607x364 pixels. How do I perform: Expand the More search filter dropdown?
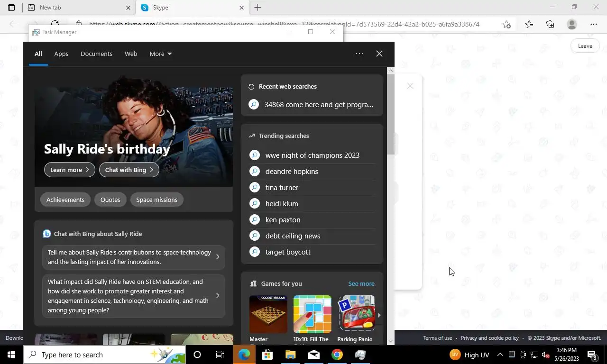tap(161, 54)
